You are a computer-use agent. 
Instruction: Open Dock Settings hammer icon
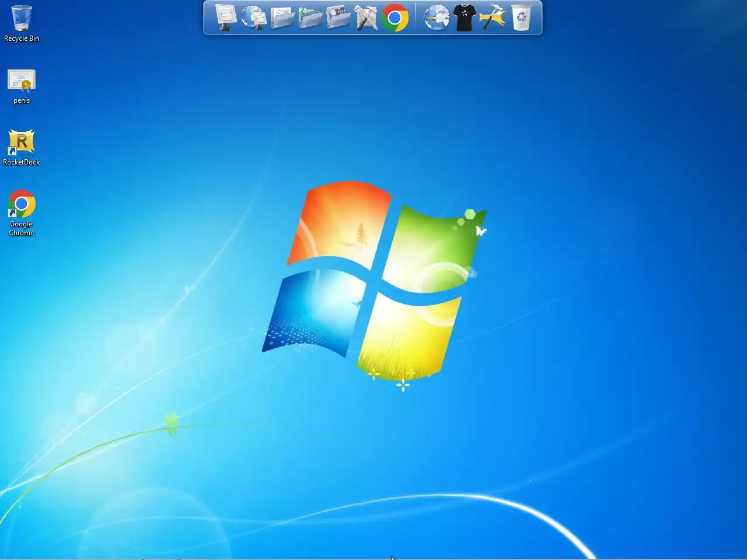493,17
